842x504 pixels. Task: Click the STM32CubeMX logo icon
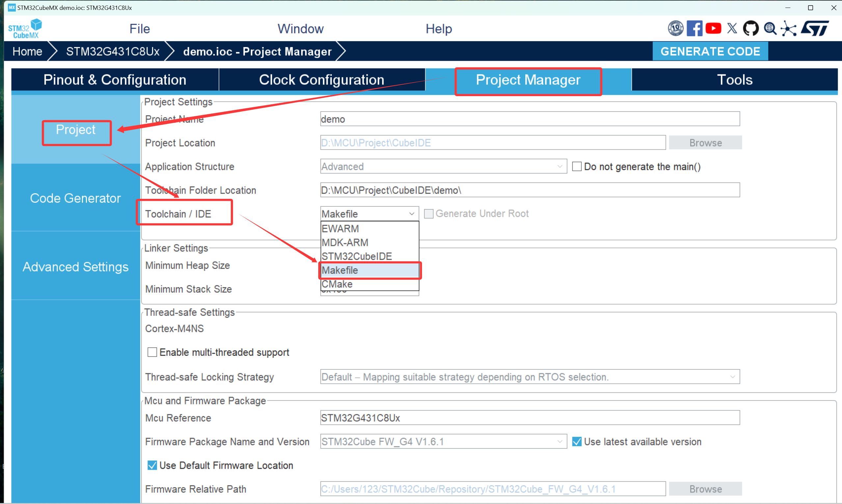[25, 29]
